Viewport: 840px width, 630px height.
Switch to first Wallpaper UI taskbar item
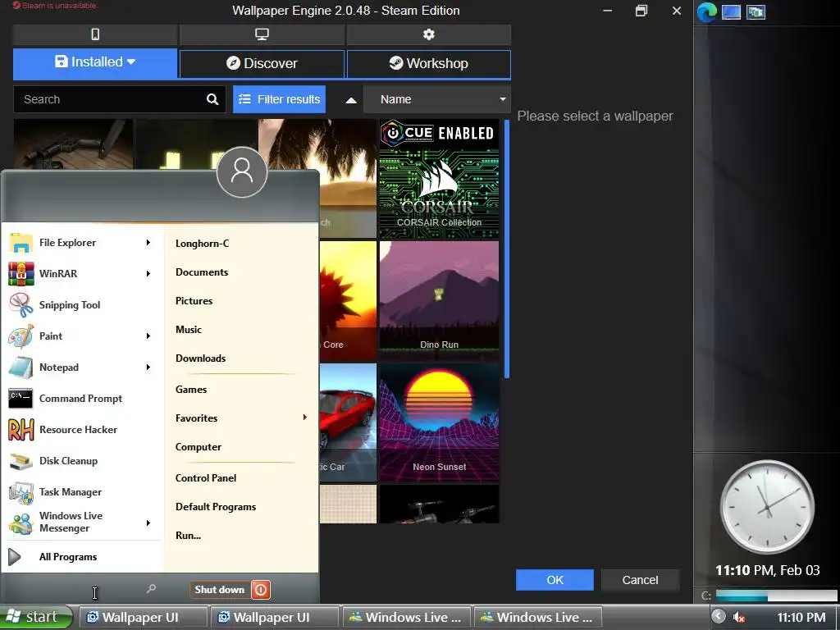tap(143, 618)
